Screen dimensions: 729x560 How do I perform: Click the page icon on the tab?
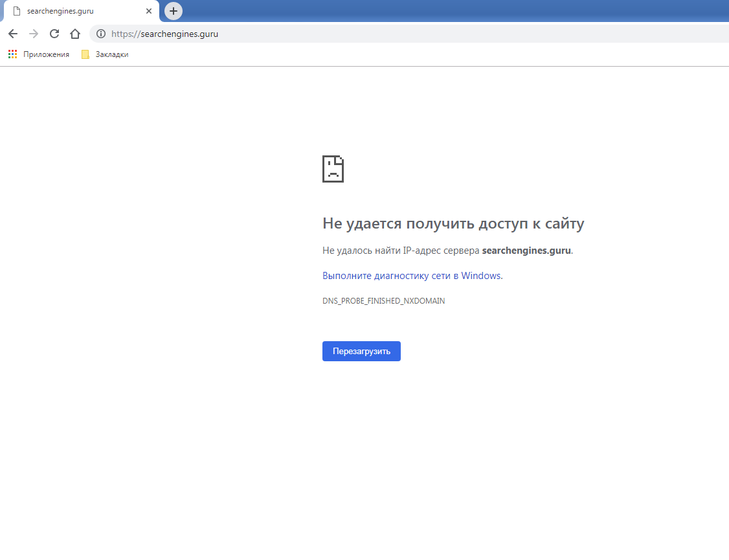pos(17,11)
